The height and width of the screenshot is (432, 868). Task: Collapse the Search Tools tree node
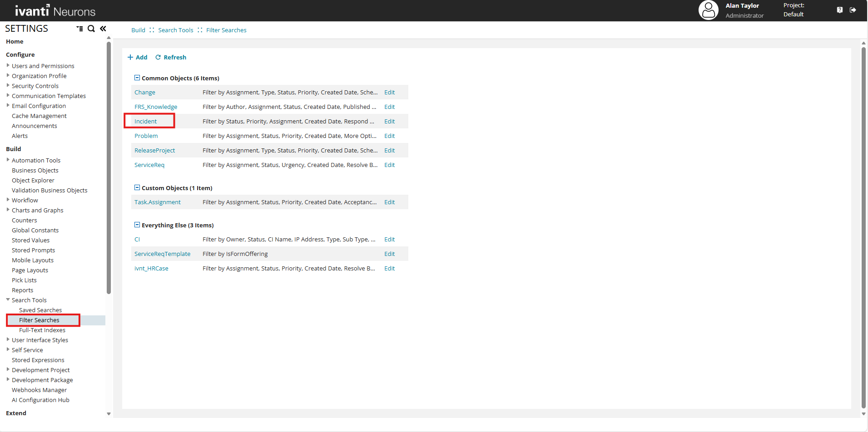[8, 299]
